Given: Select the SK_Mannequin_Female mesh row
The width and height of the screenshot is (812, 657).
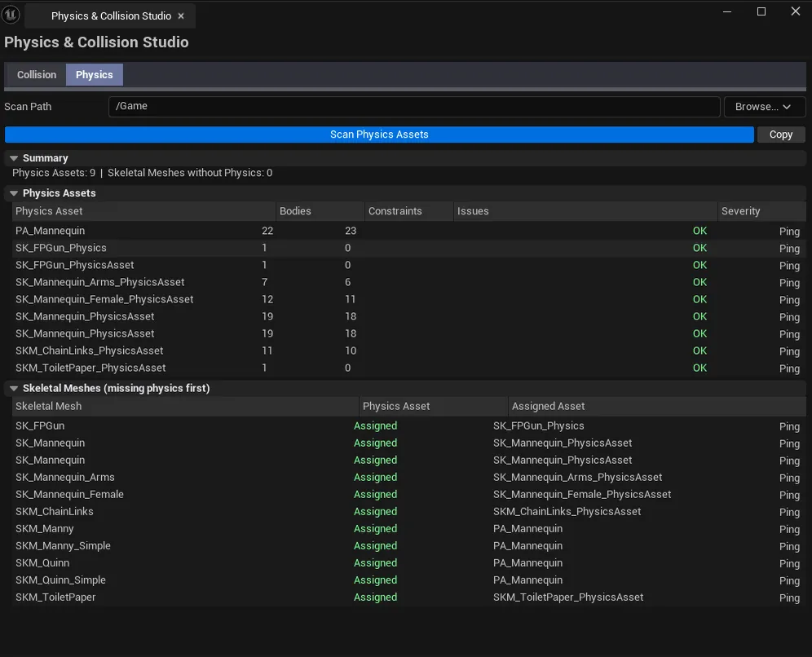Looking at the screenshot, I should (409, 495).
